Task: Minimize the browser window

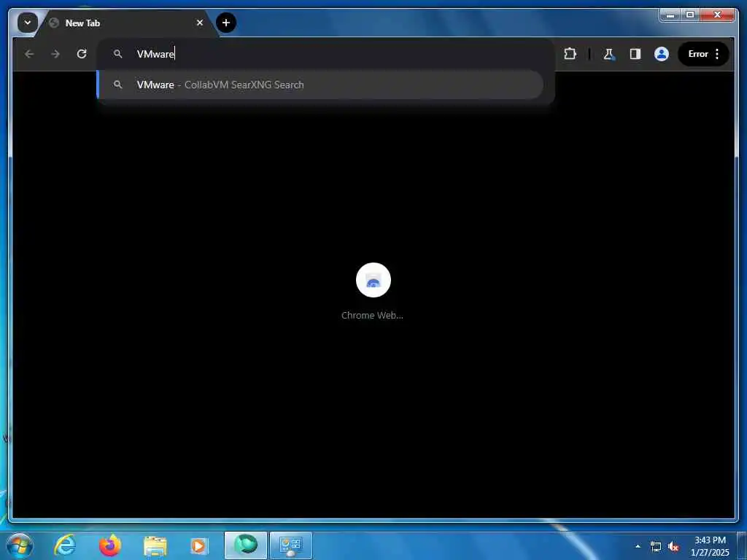Action: click(x=670, y=15)
